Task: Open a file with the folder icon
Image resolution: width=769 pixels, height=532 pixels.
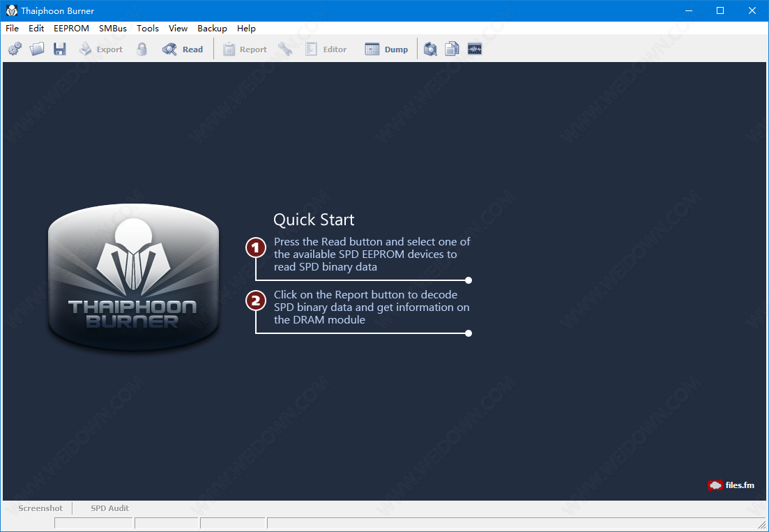Action: [37, 49]
